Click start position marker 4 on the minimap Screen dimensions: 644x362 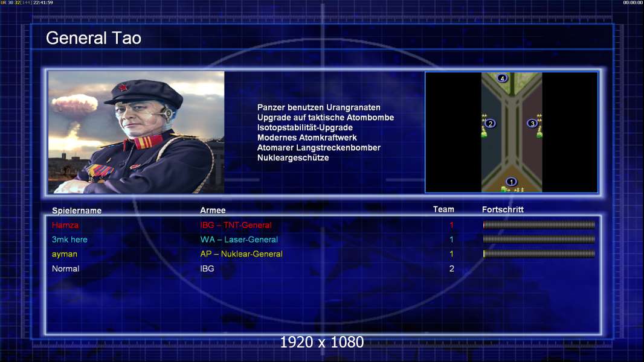pyautogui.click(x=502, y=78)
